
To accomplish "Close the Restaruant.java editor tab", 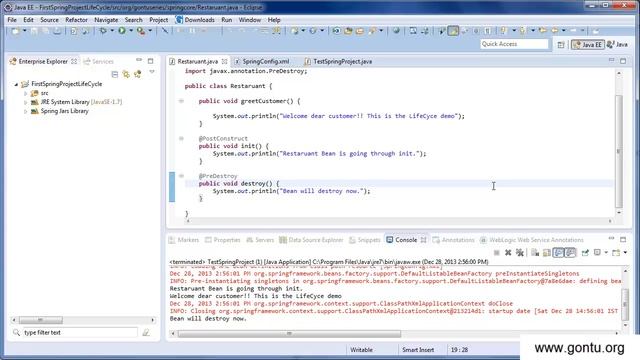I will (x=224, y=62).
